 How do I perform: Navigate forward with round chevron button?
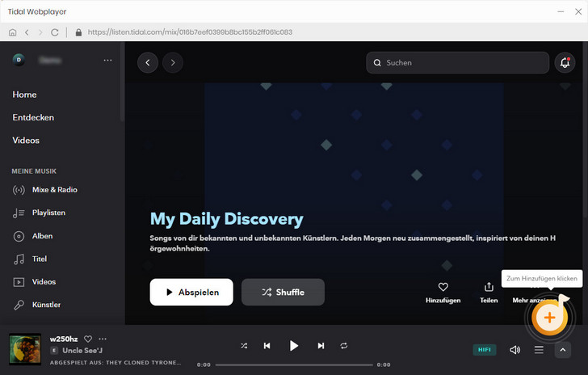coord(173,63)
